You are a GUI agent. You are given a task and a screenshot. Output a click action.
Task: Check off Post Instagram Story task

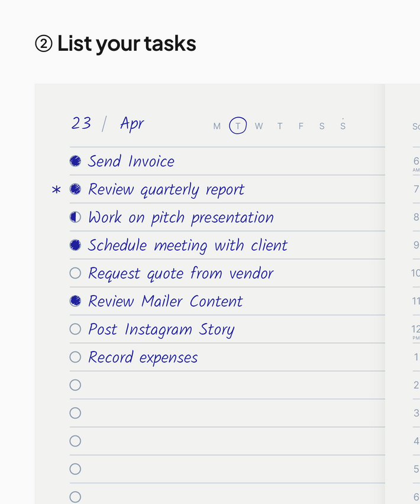coord(75,329)
